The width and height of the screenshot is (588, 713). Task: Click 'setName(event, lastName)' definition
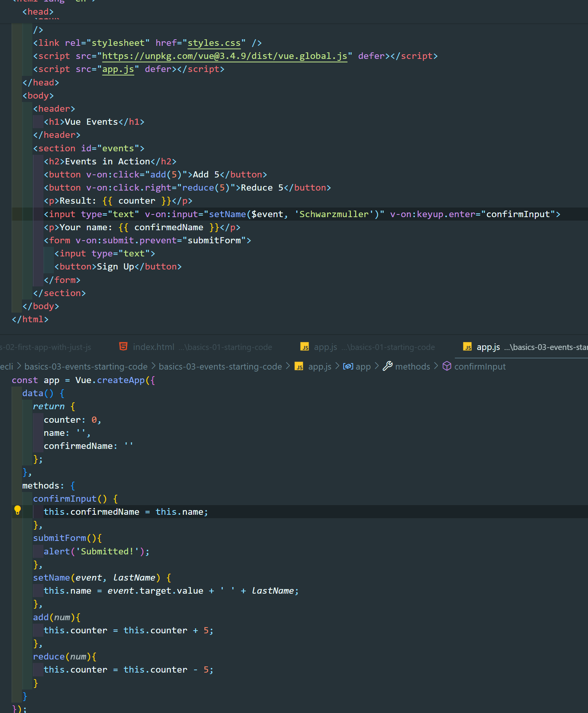click(96, 578)
